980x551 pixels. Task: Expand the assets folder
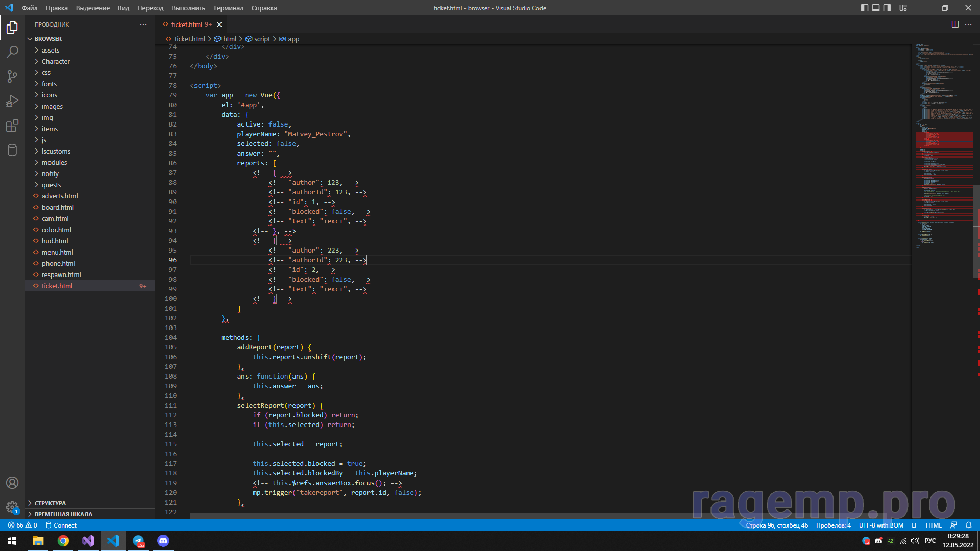(x=51, y=50)
